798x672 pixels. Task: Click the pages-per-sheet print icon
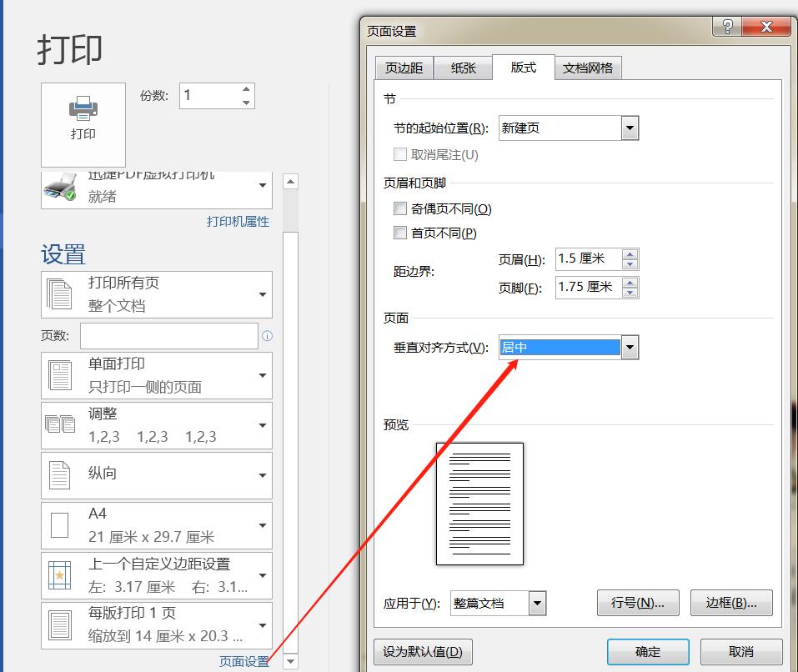click(58, 625)
